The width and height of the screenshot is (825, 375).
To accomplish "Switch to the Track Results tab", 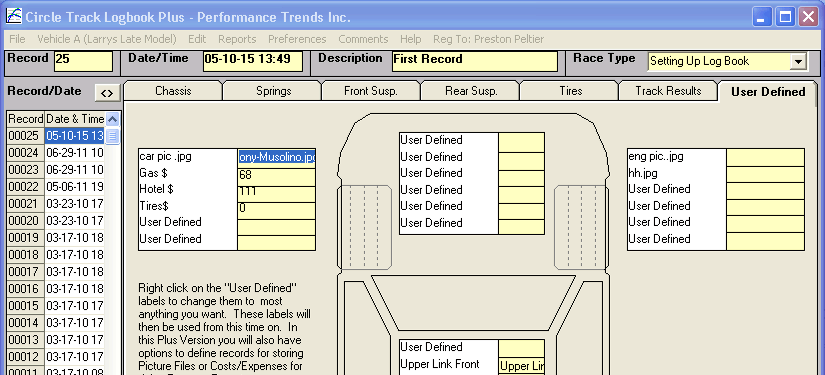I will (x=668, y=91).
